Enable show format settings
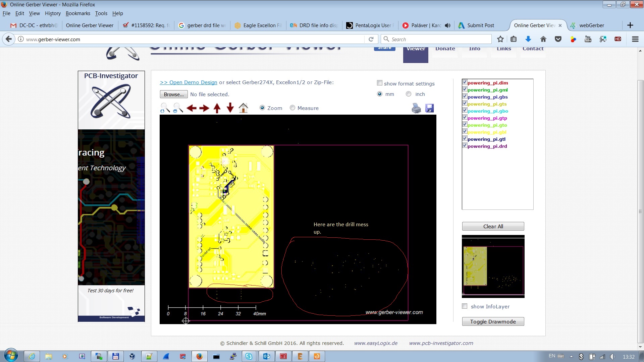The image size is (644, 362). tap(379, 83)
